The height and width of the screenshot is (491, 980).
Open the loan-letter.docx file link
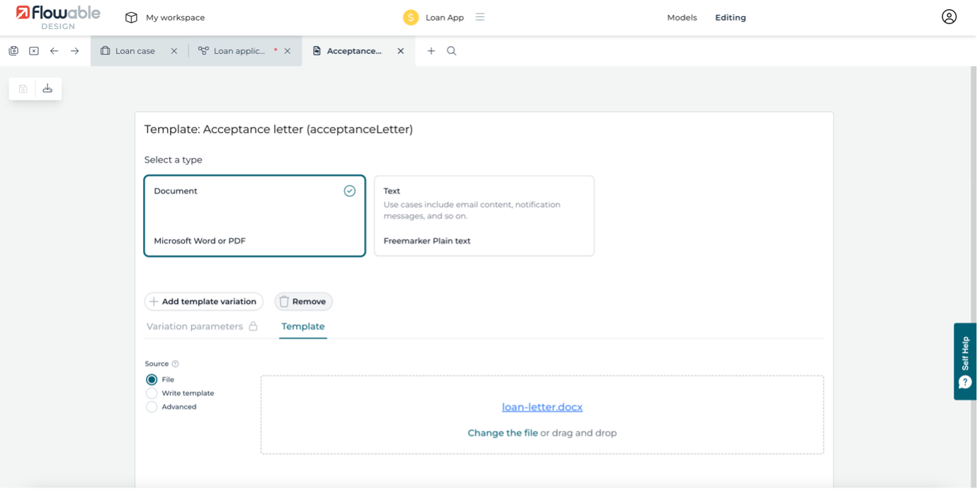point(542,407)
